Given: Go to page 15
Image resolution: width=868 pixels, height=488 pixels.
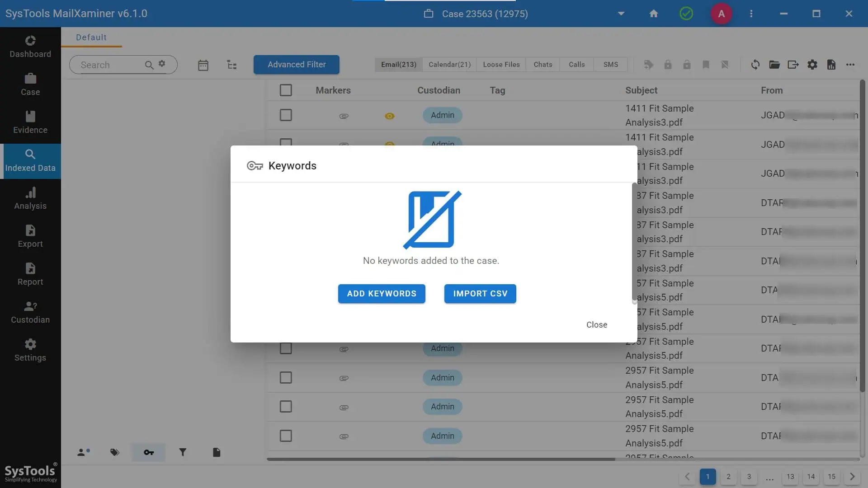Looking at the screenshot, I should (831, 477).
